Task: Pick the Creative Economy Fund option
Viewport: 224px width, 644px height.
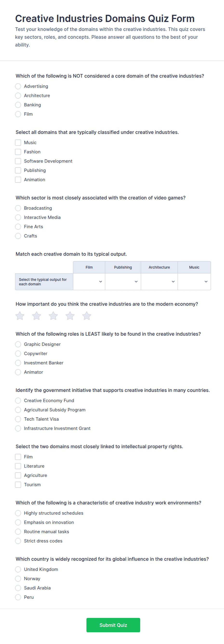Action: (x=18, y=400)
